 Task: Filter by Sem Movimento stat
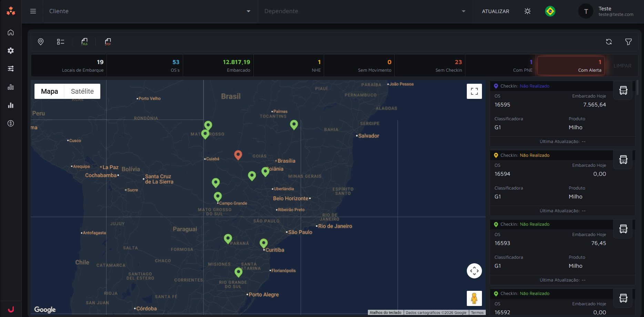(359, 65)
